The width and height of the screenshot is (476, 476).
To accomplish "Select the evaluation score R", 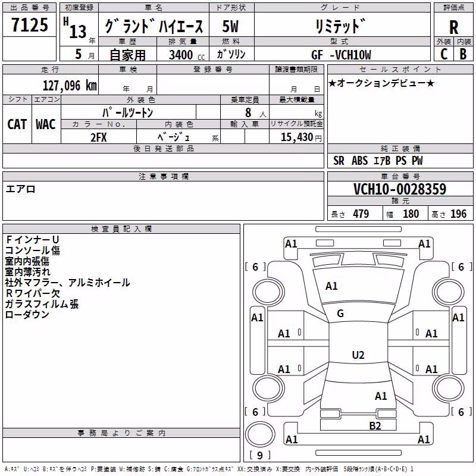I will pyautogui.click(x=453, y=27).
